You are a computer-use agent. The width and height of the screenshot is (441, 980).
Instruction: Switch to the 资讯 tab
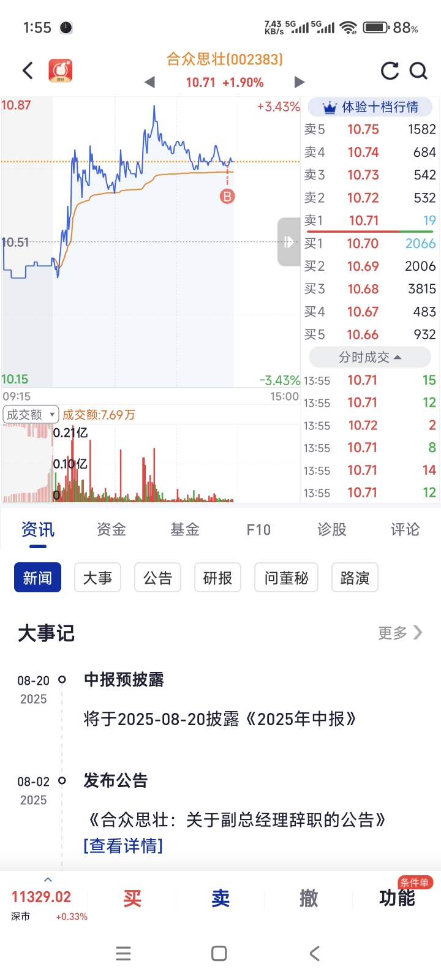pyautogui.click(x=38, y=530)
